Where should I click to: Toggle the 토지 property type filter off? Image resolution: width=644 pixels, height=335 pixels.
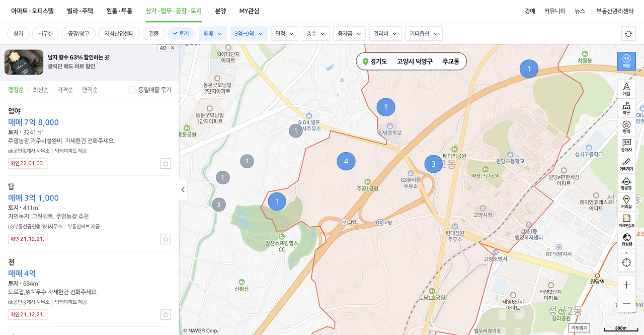[x=181, y=33]
